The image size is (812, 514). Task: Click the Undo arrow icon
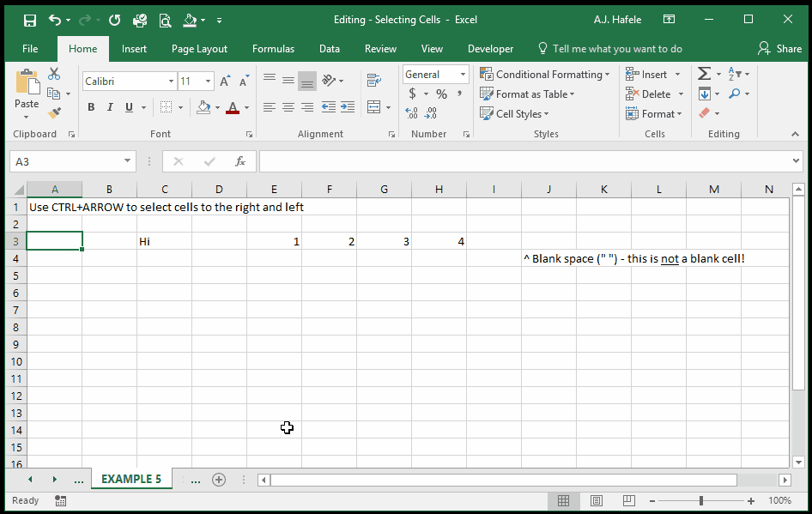pos(55,20)
